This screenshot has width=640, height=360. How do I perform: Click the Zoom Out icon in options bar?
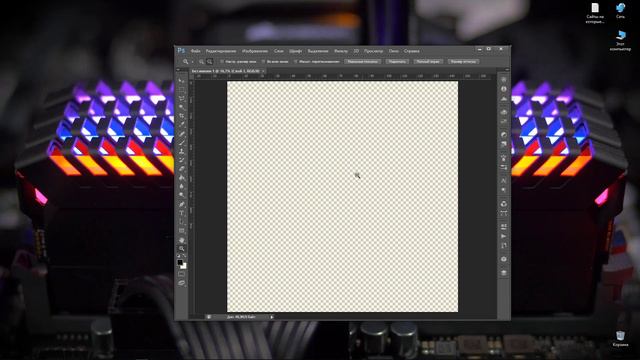[209, 62]
